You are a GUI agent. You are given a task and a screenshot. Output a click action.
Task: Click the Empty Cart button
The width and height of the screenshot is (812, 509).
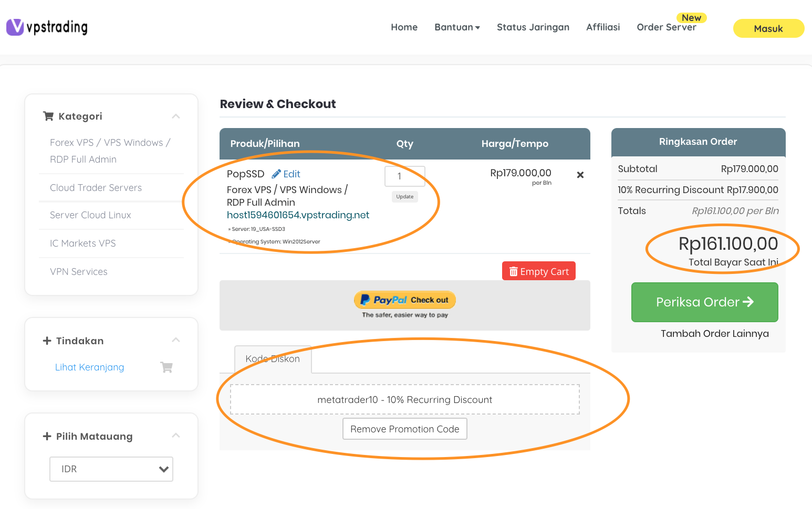(539, 271)
